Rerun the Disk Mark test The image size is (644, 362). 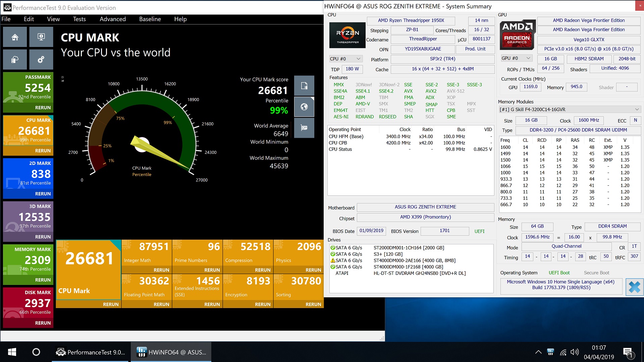point(43,323)
